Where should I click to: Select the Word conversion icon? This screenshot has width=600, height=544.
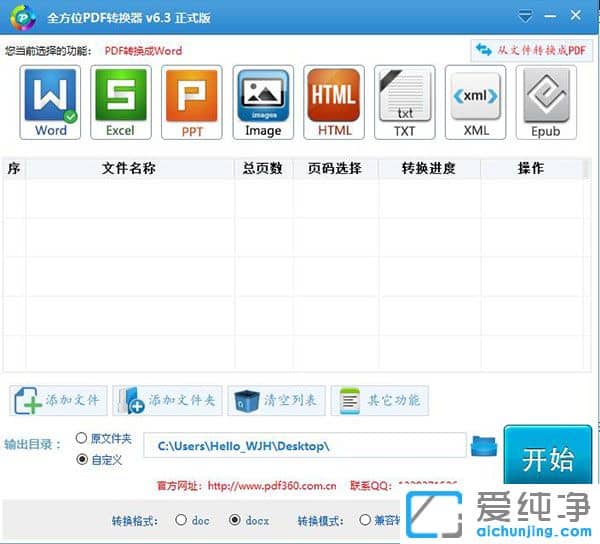(50, 102)
